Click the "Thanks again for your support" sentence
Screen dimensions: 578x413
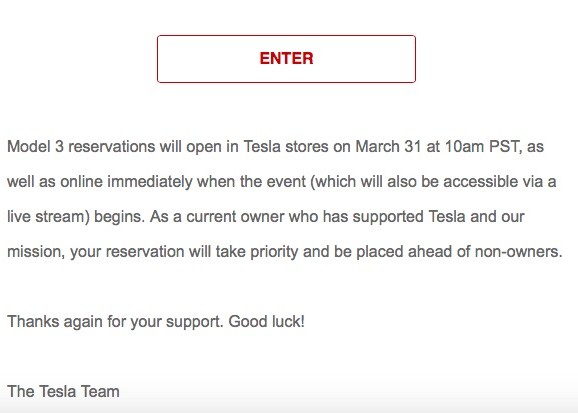pyautogui.click(x=115, y=322)
